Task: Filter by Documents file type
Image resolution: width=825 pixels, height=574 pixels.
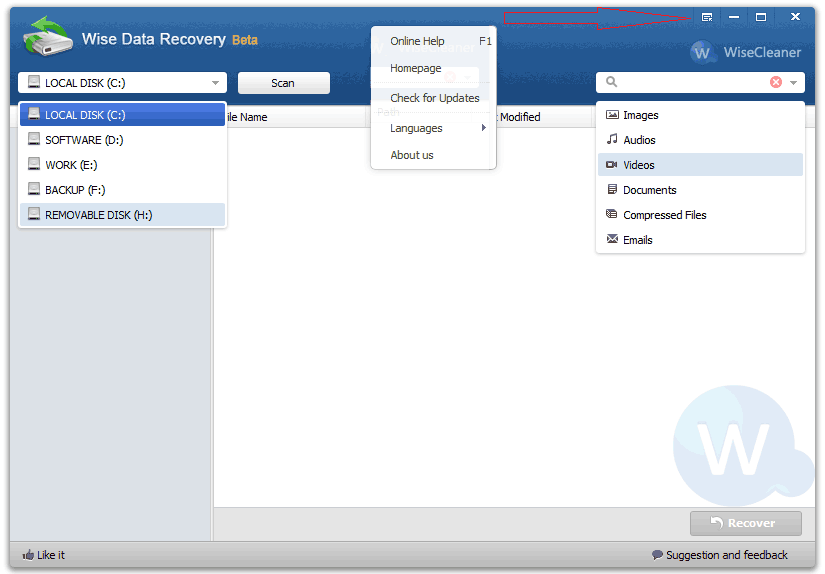Action: pyautogui.click(x=700, y=190)
